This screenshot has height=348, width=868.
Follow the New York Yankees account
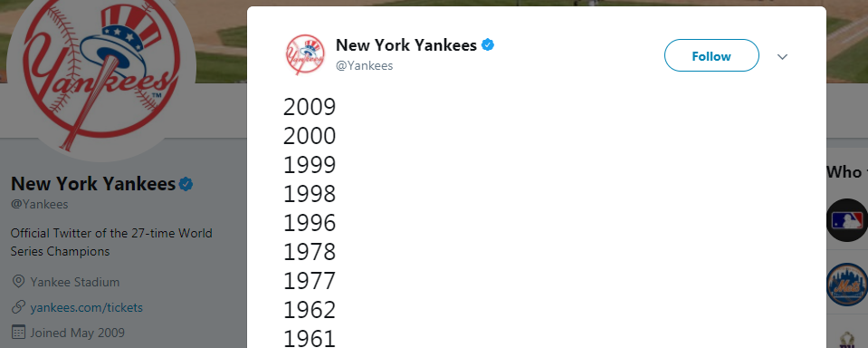pos(711,55)
